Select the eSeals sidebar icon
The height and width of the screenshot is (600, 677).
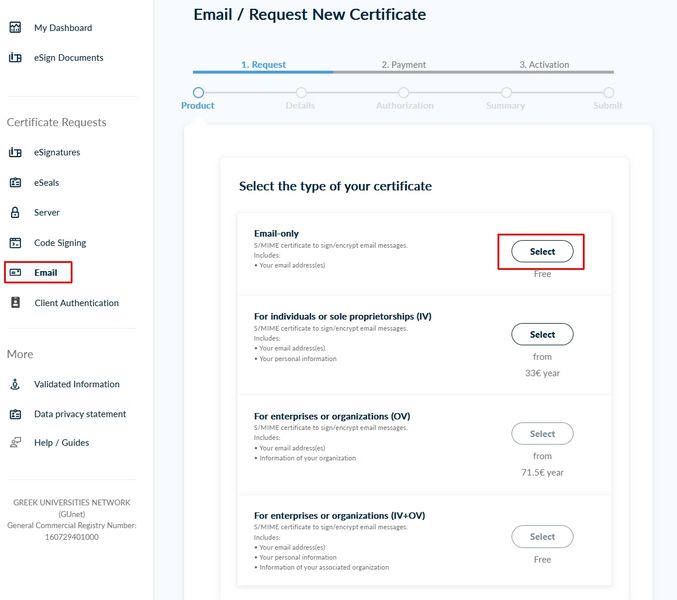pyautogui.click(x=15, y=182)
